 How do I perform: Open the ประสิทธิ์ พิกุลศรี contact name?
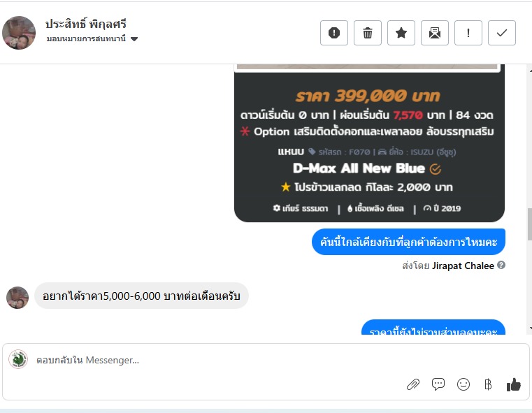86,24
